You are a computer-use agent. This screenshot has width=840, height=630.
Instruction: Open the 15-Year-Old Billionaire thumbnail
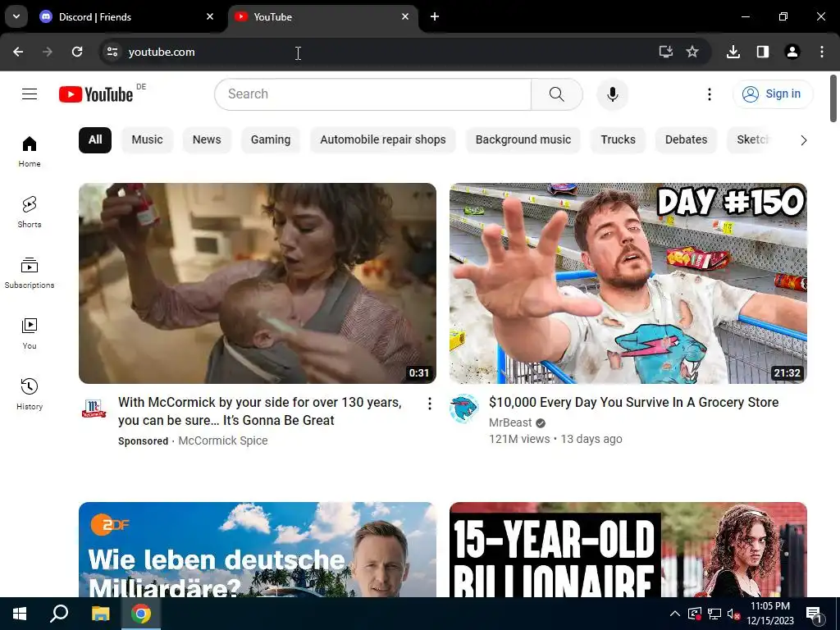coord(628,550)
